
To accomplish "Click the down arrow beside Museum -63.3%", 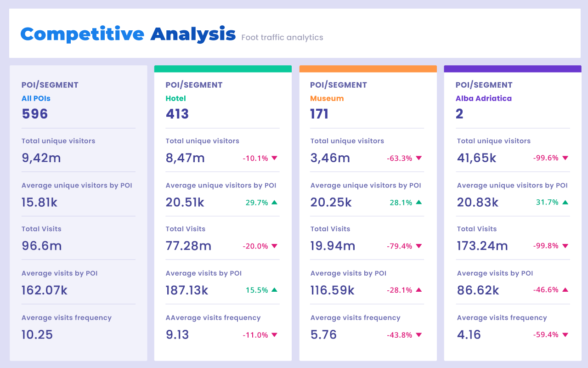I will click(418, 158).
